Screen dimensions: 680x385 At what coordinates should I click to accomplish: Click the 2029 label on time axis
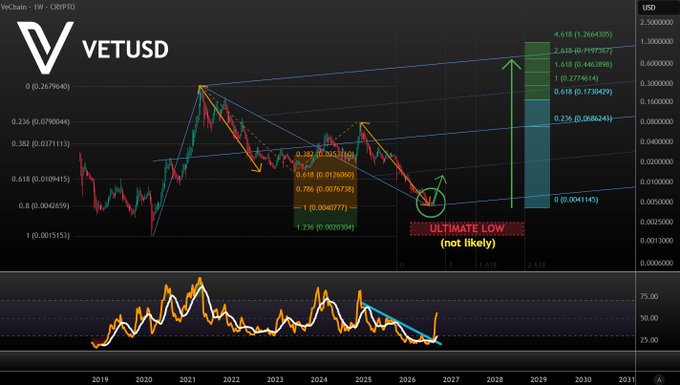(x=539, y=379)
